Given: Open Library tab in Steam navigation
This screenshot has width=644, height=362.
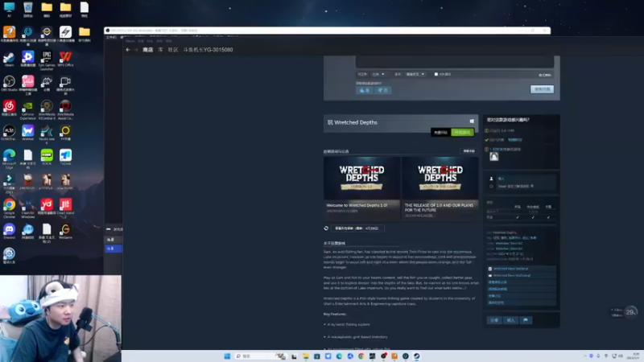Looking at the screenshot, I should 160,50.
